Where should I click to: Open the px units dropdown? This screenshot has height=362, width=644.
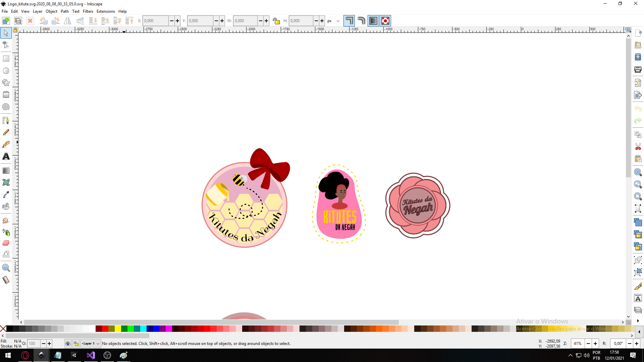tap(333, 21)
